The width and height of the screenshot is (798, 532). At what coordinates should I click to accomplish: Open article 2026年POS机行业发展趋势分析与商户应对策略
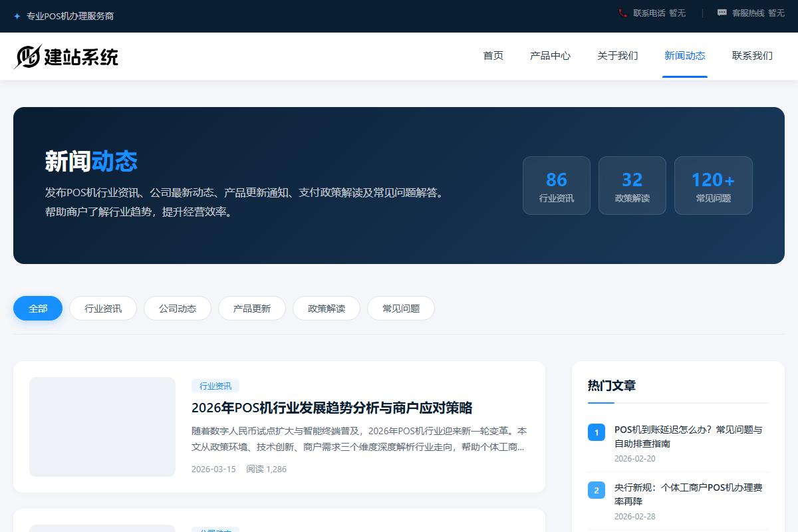pos(332,408)
